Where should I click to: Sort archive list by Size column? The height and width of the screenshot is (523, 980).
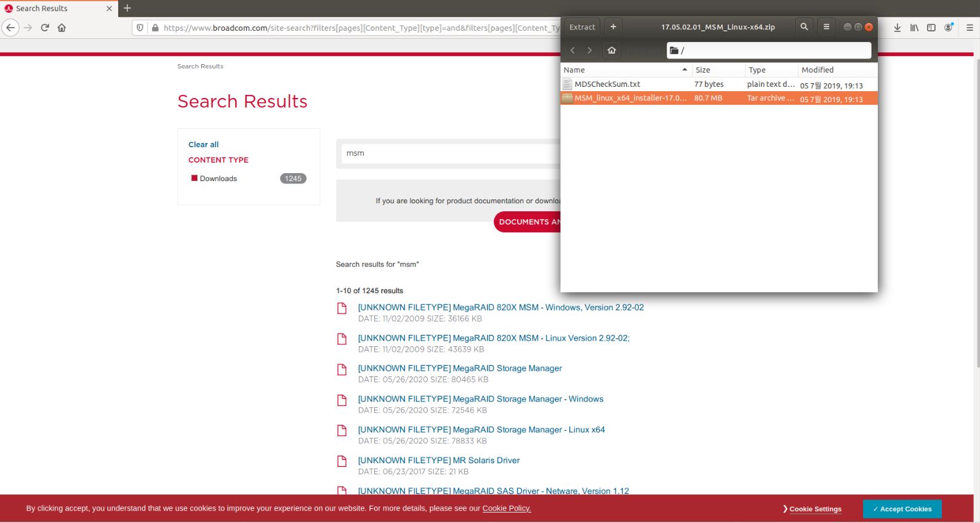tap(718, 70)
